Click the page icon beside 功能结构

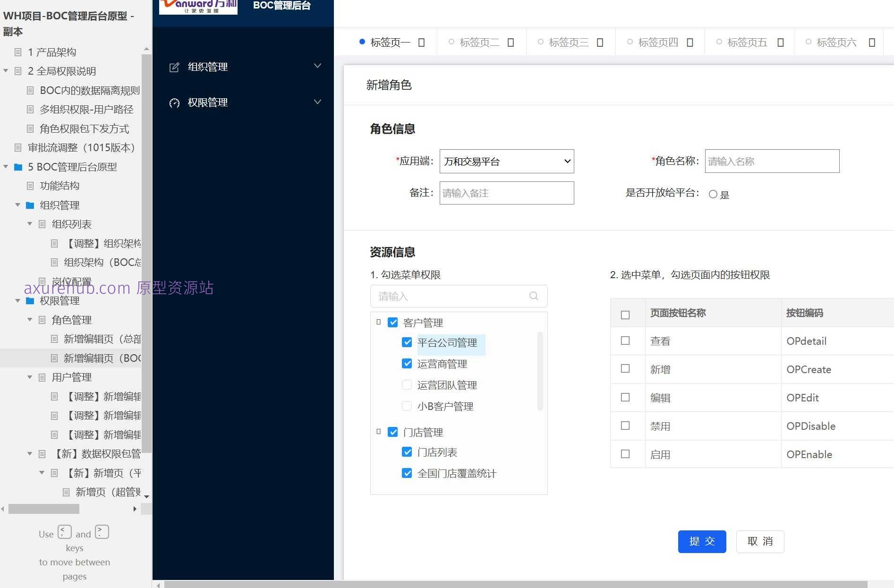point(30,186)
